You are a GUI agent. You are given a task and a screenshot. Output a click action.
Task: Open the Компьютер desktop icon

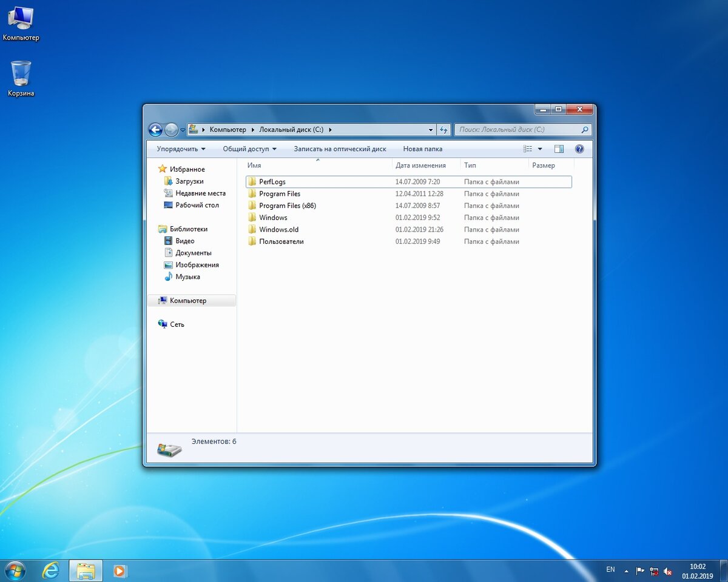point(21,24)
